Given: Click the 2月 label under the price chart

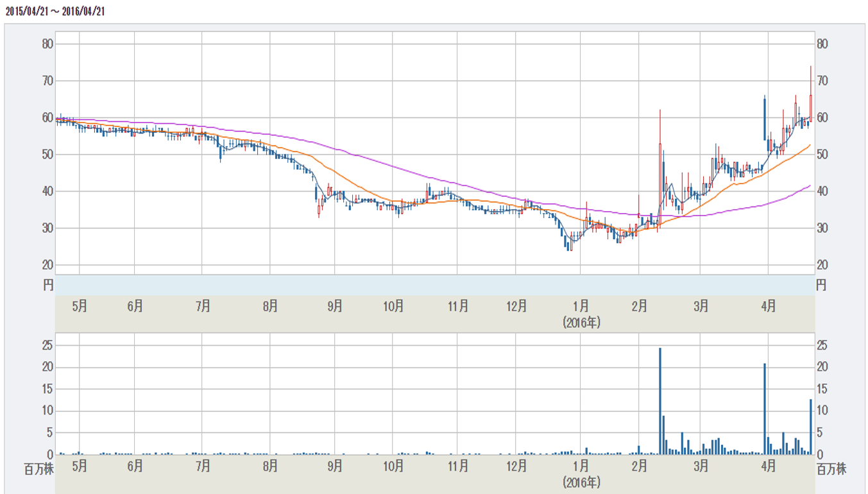Looking at the screenshot, I should click(x=639, y=306).
